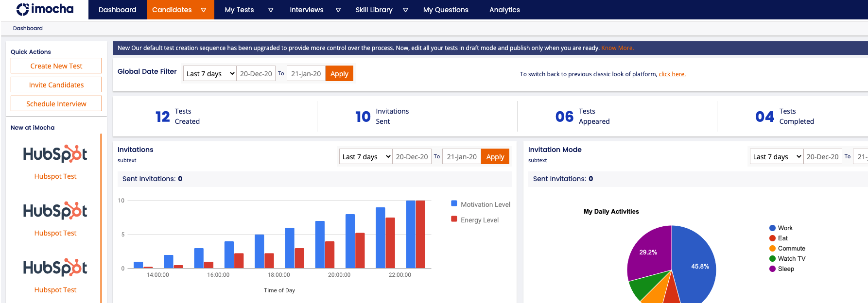
Task: Expand the My Tests menu arrow
Action: (x=271, y=10)
